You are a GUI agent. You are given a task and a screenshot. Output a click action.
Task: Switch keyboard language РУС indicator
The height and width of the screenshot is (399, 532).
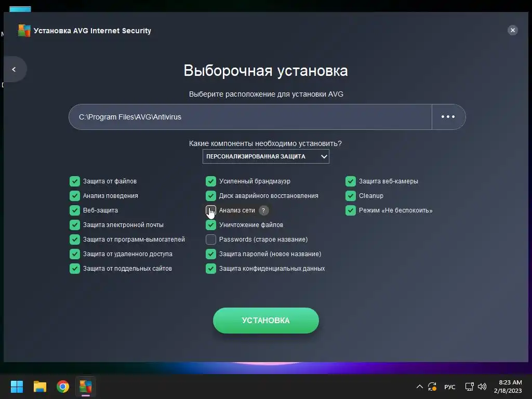tap(450, 387)
